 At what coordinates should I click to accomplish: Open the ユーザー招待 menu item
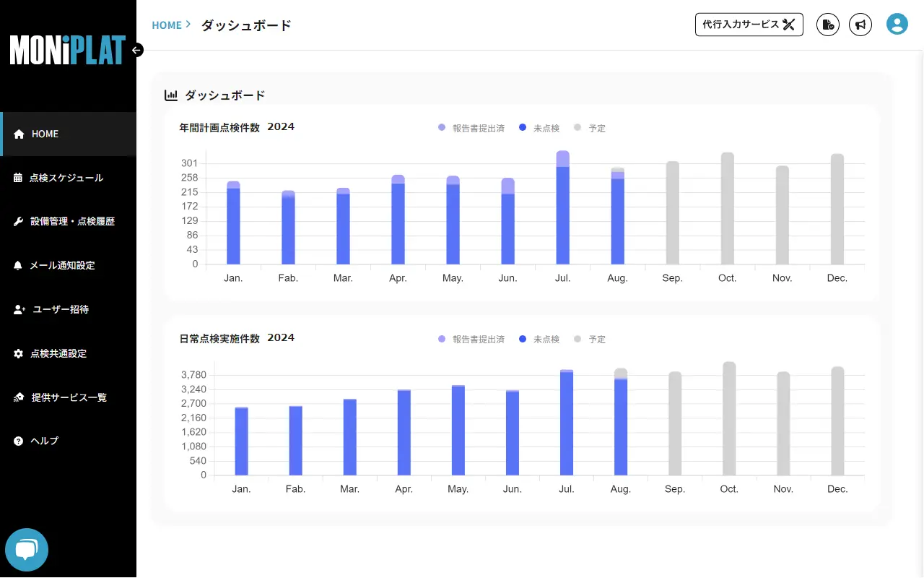coord(61,309)
